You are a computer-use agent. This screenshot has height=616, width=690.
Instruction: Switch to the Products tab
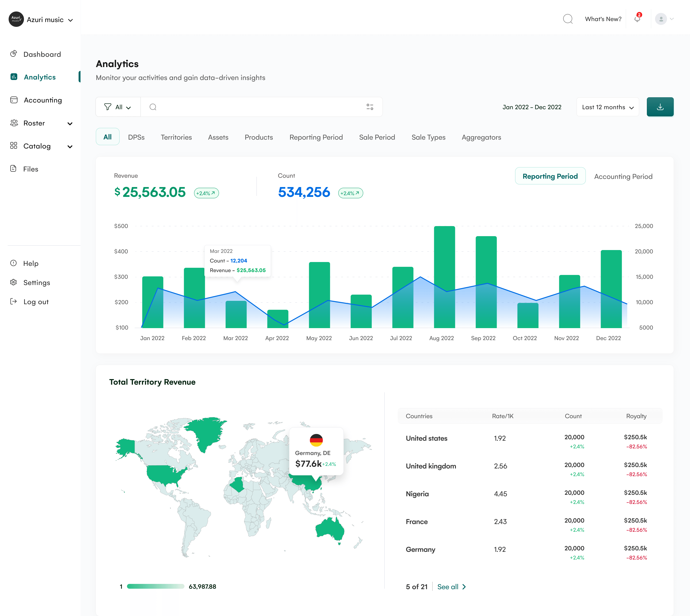259,137
